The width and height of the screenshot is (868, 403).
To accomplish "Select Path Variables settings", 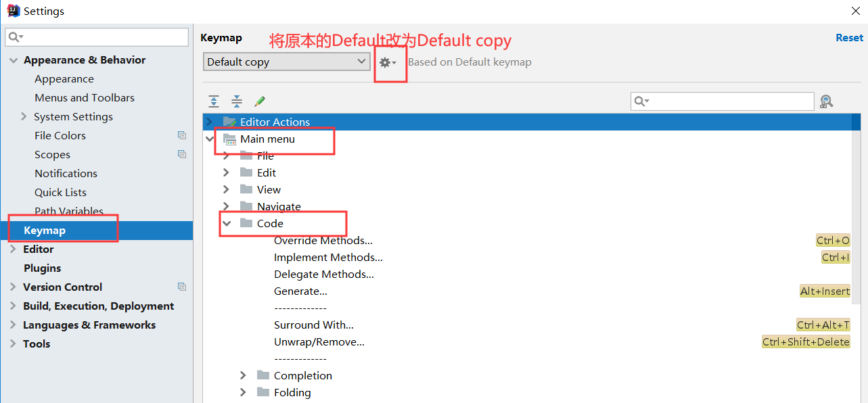I will [69, 212].
